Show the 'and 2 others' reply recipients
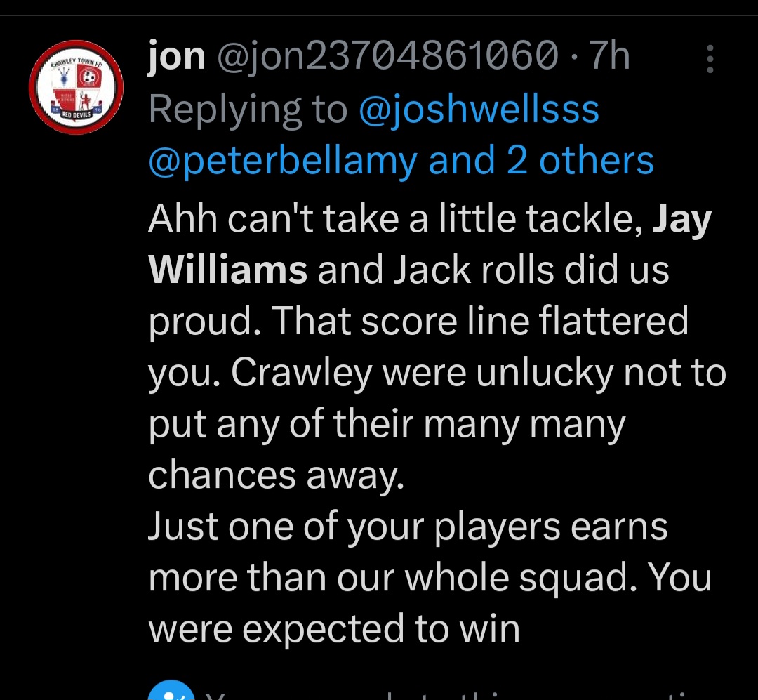The width and height of the screenshot is (758, 700). point(541,160)
